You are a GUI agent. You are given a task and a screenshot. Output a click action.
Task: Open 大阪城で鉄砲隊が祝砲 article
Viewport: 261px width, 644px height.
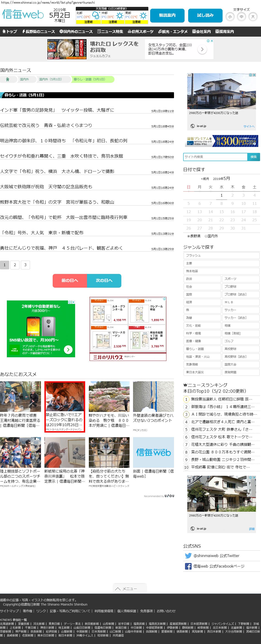(46, 187)
